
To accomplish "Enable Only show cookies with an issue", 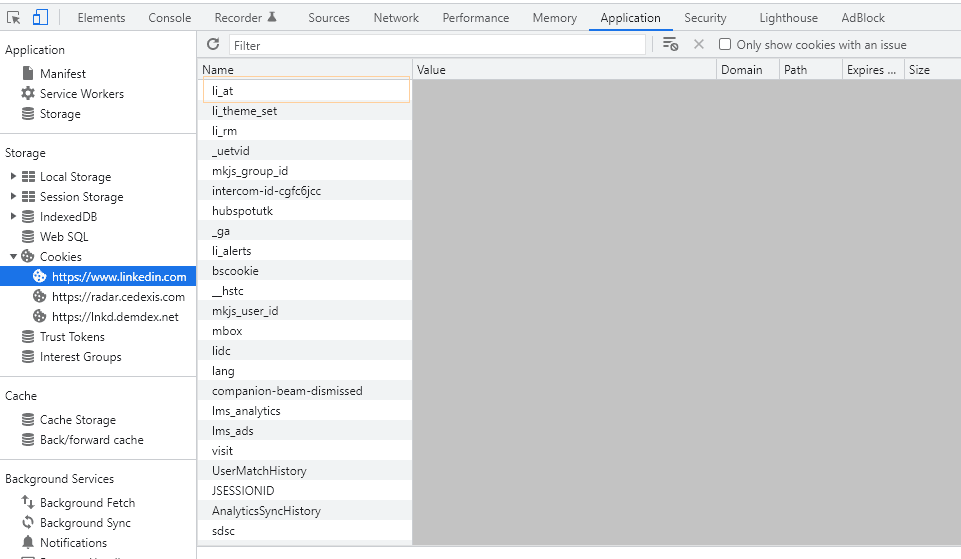I will coord(725,44).
